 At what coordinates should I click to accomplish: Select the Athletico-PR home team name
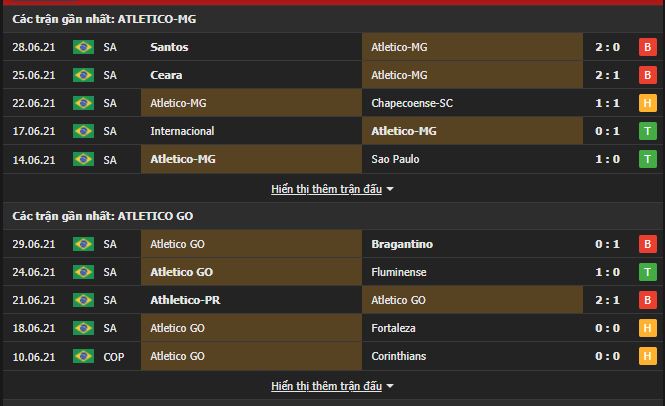[183, 300]
